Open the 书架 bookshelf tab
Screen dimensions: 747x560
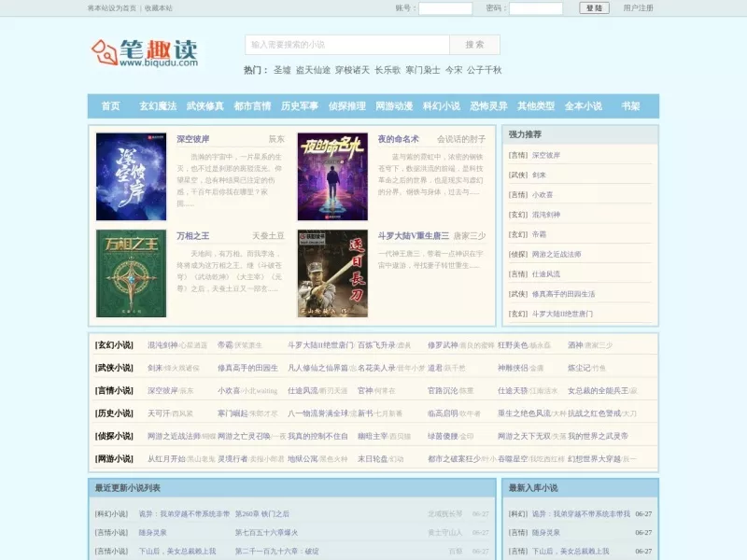[630, 106]
